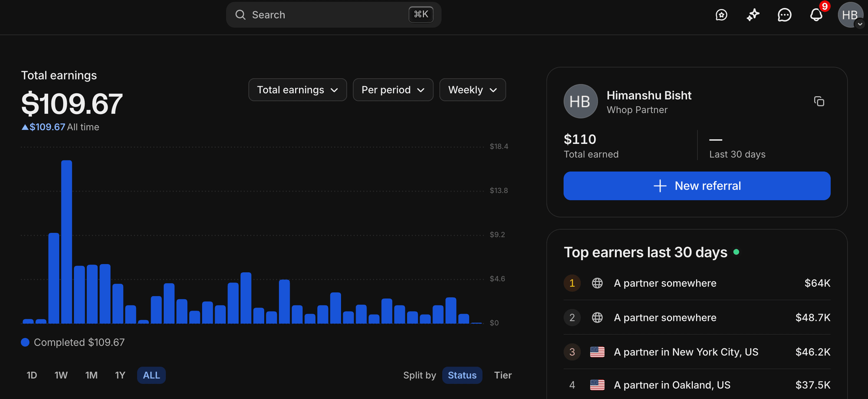The height and width of the screenshot is (399, 868).
Task: Click the Last 30 days label
Action: [x=737, y=154]
